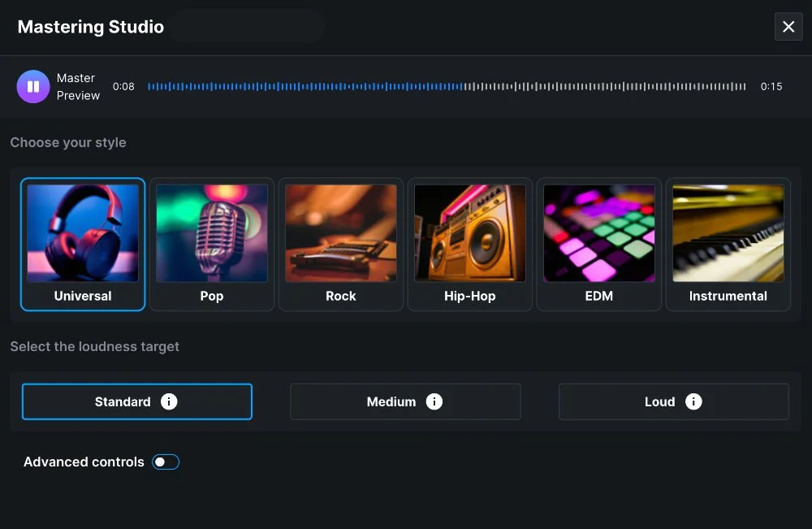Select the EDM mastering style
This screenshot has width=812, height=529.
598,244
